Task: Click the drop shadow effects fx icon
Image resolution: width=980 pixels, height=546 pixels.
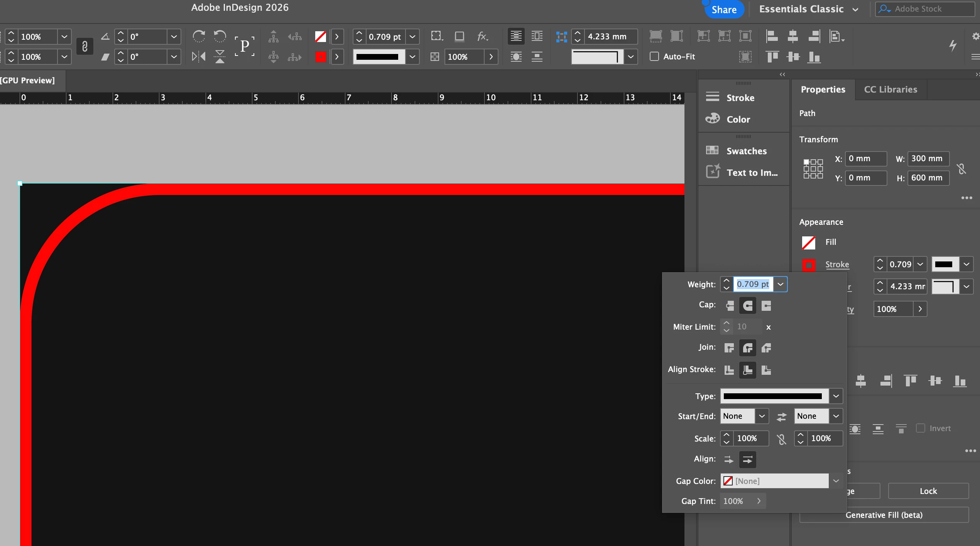Action: click(482, 37)
